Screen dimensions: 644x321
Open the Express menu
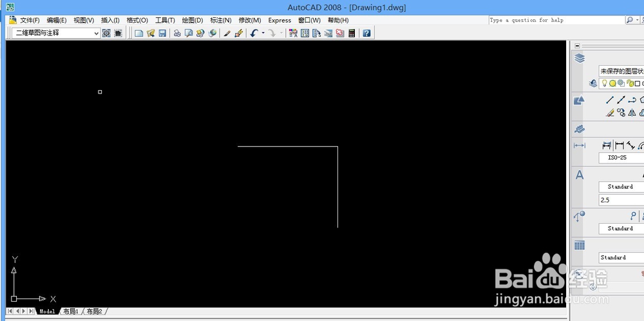(279, 20)
